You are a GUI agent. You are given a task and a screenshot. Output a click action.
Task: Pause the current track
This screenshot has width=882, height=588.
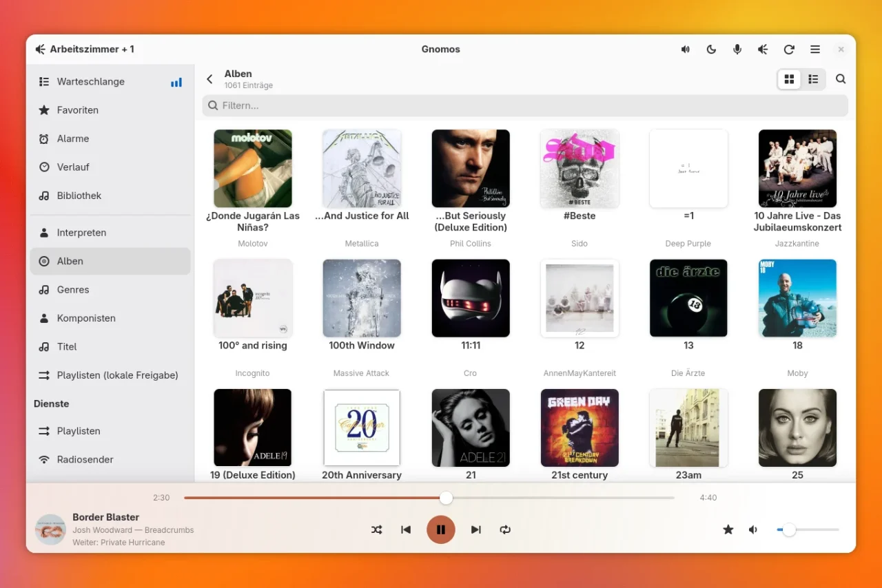coord(441,529)
